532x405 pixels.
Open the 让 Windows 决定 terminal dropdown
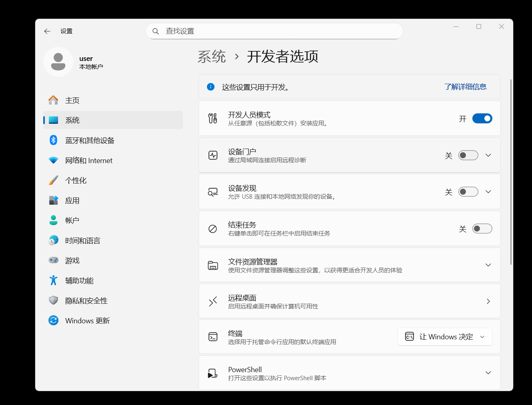(444, 336)
